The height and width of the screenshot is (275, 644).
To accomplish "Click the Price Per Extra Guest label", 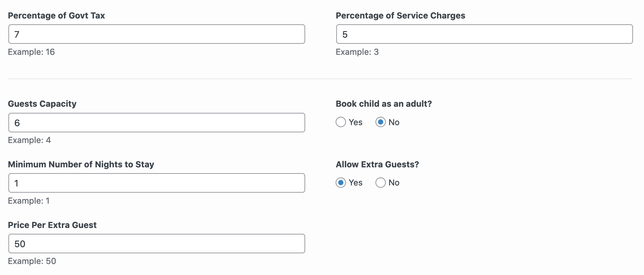I will pyautogui.click(x=52, y=225).
